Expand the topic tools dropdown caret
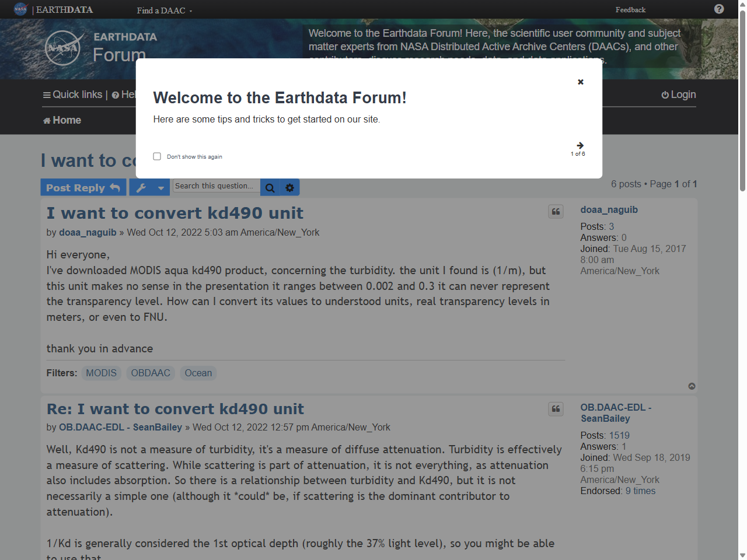The width and height of the screenshot is (747, 560). pos(161,187)
